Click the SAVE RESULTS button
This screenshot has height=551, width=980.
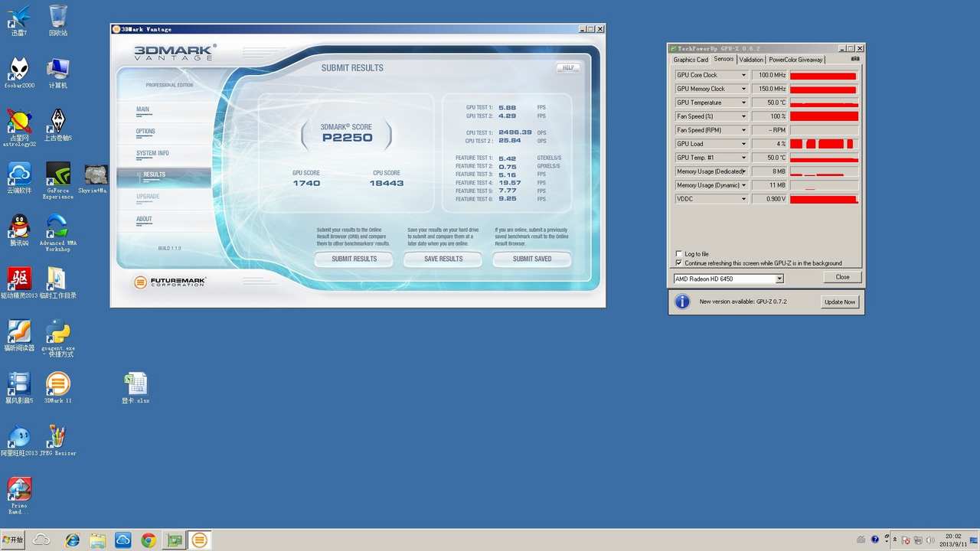tap(443, 259)
